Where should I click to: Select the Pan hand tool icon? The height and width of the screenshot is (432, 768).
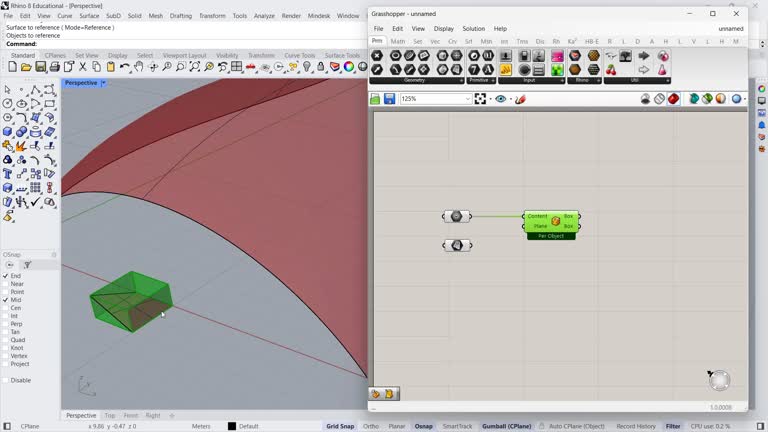click(x=139, y=67)
